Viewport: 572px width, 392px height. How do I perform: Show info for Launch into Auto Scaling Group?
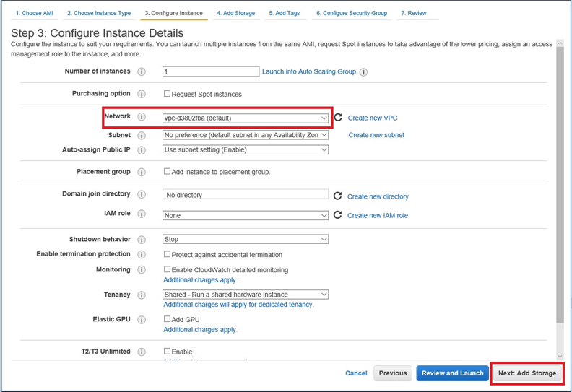(363, 72)
